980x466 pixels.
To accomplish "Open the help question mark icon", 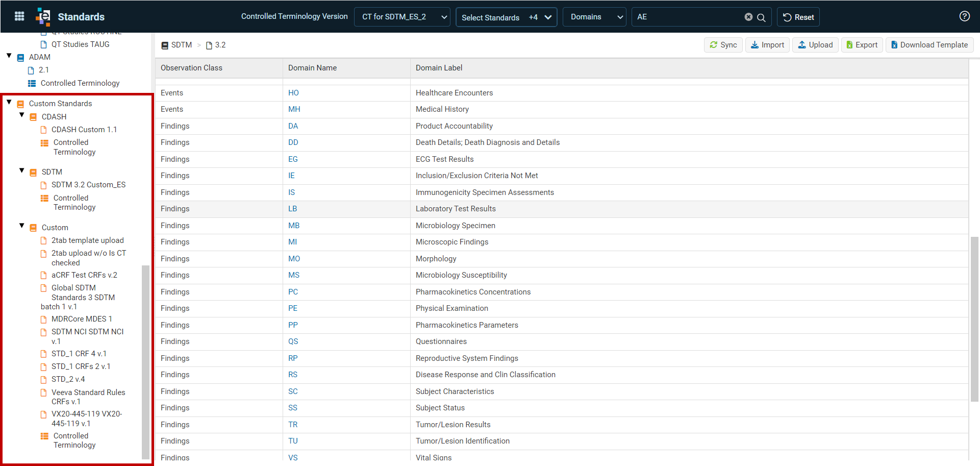I will click(x=964, y=16).
